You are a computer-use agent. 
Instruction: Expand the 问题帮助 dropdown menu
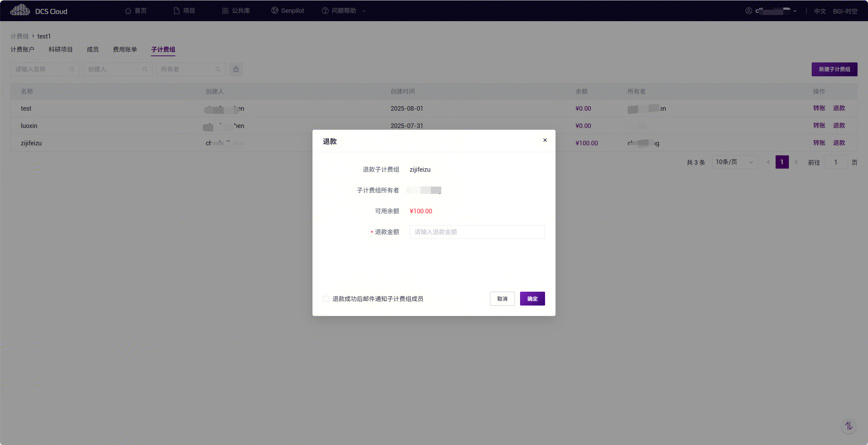(364, 11)
